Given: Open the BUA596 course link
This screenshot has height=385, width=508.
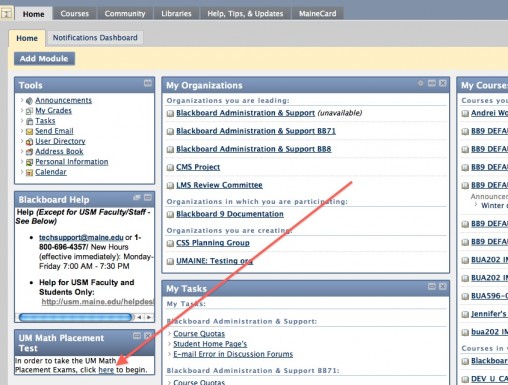Looking at the screenshot, I should [489, 296].
